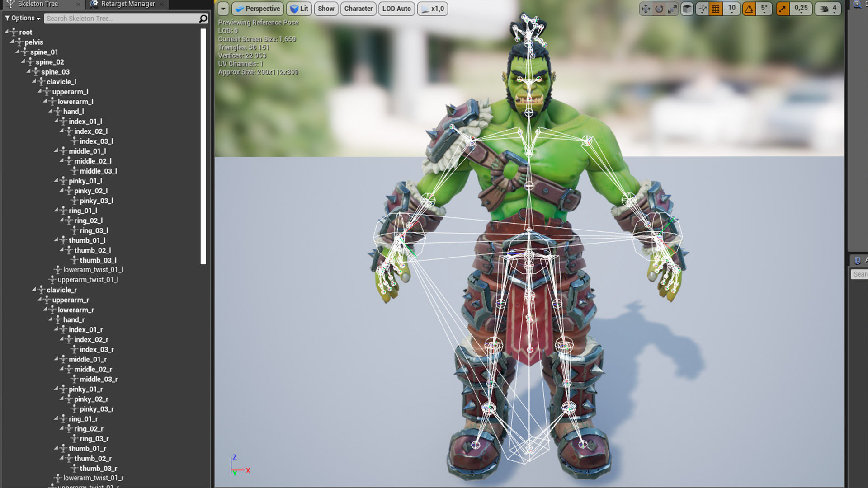The width and height of the screenshot is (868, 488).
Task: Toggle scale snapping
Action: pos(783,9)
